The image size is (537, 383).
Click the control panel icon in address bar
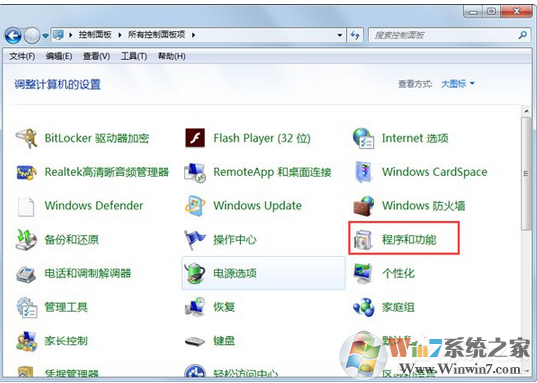coord(59,35)
